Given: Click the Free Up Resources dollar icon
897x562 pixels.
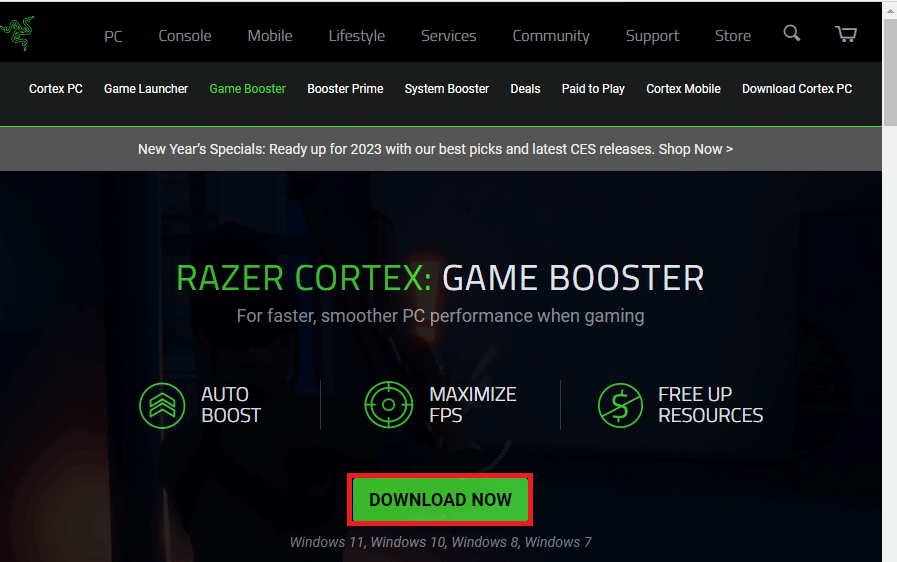Looking at the screenshot, I should click(620, 405).
